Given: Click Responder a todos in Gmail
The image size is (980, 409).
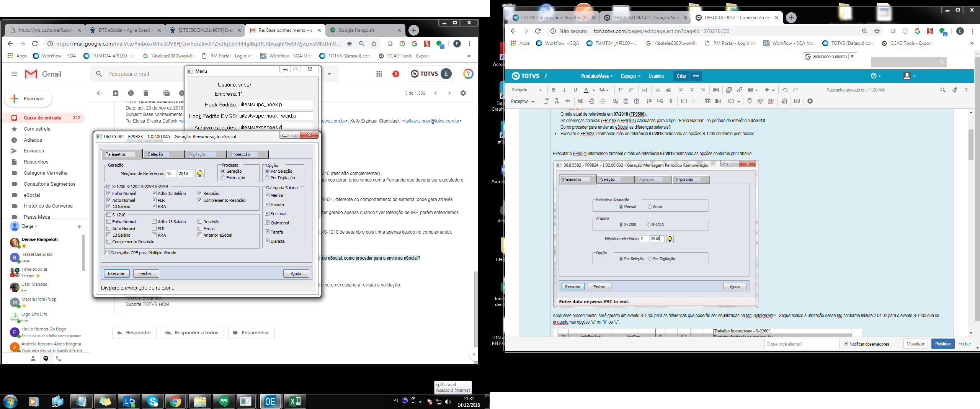Looking at the screenshot, I should (x=193, y=333).
